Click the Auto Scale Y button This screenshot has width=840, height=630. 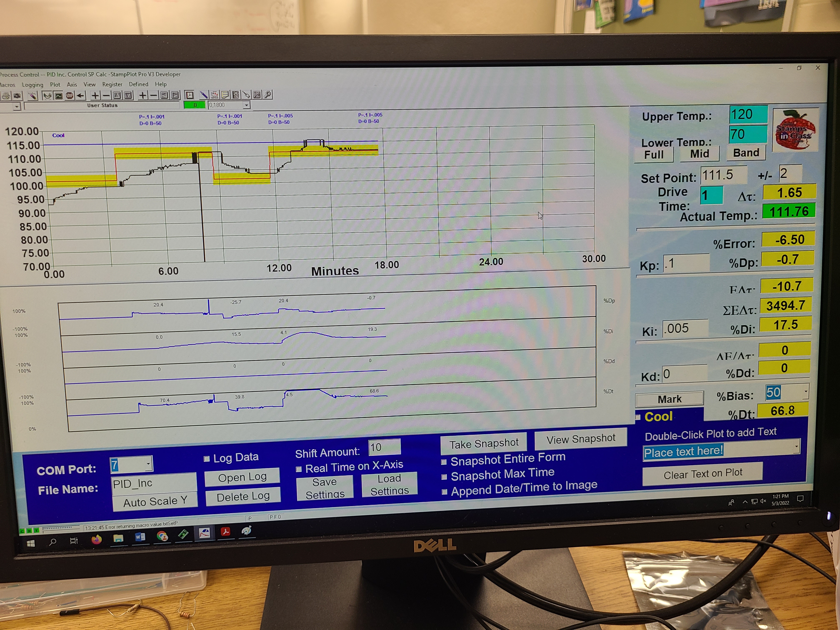click(x=155, y=502)
